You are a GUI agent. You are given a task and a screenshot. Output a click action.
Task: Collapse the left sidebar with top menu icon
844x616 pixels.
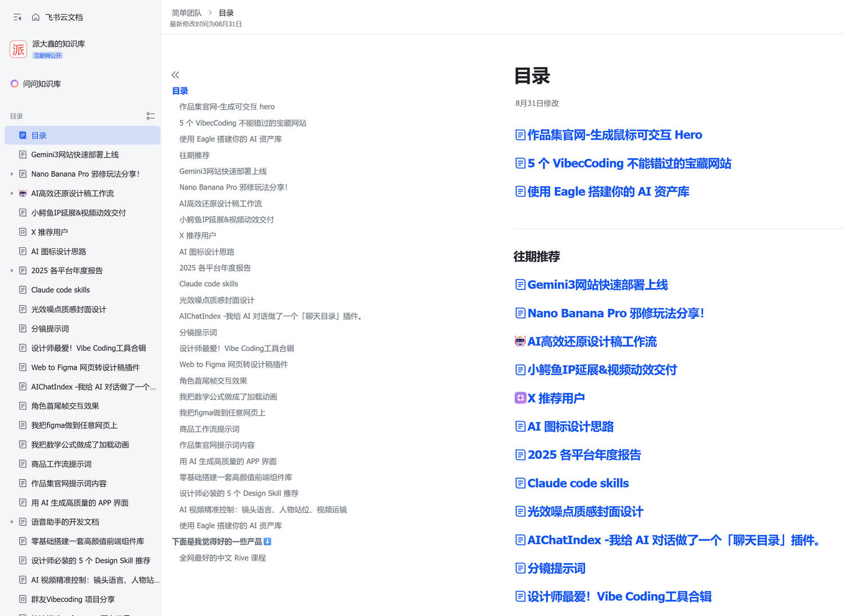click(x=17, y=17)
